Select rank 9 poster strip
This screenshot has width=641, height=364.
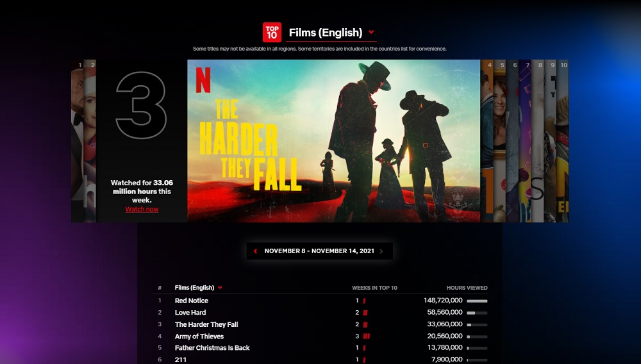pos(550,141)
